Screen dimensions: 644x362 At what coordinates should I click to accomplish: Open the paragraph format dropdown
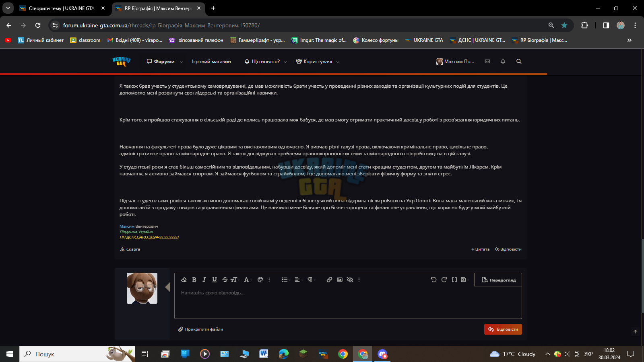311,280
